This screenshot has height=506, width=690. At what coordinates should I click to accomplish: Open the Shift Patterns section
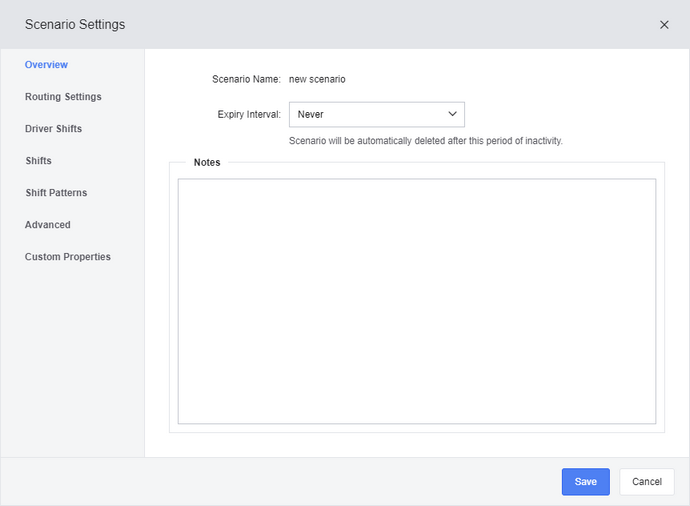click(56, 193)
